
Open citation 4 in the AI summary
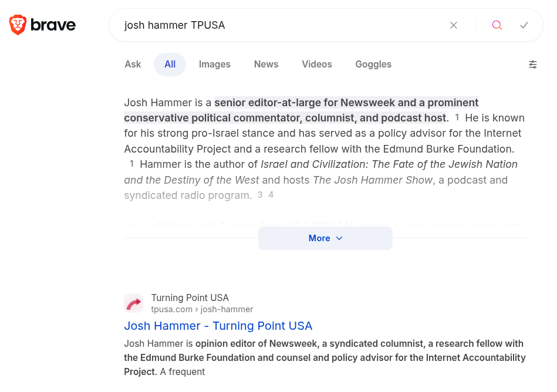tap(271, 195)
